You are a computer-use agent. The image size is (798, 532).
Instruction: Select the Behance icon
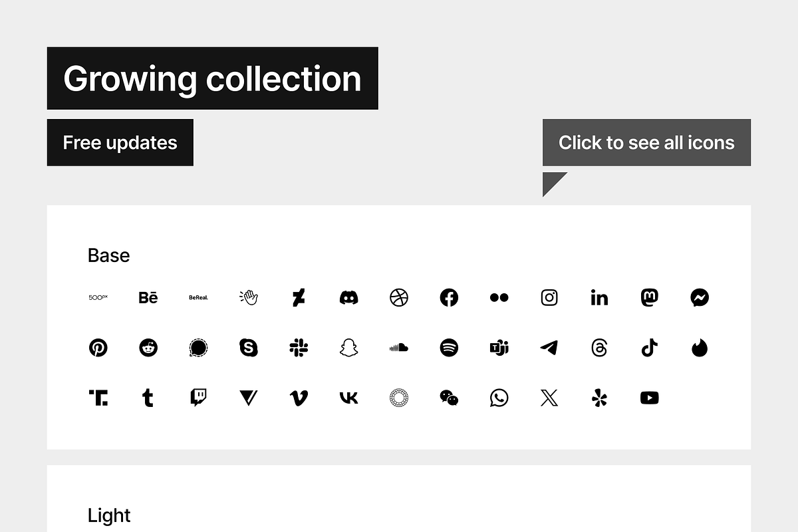coord(148,297)
